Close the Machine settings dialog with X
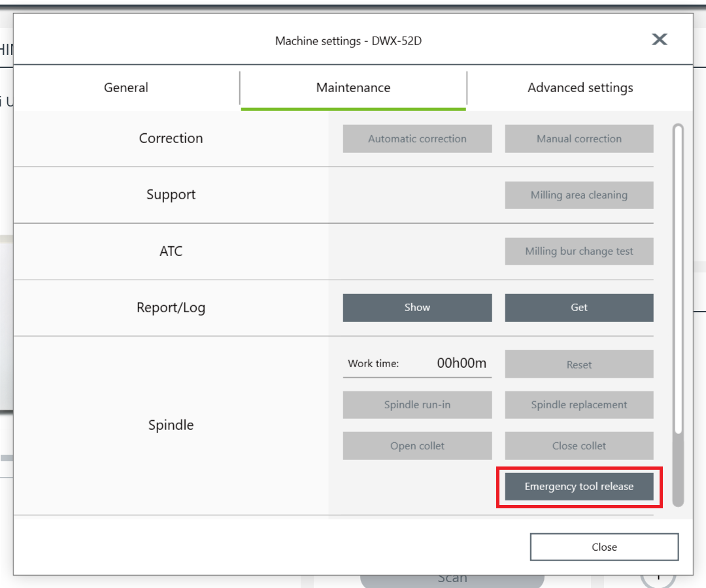 659,40
